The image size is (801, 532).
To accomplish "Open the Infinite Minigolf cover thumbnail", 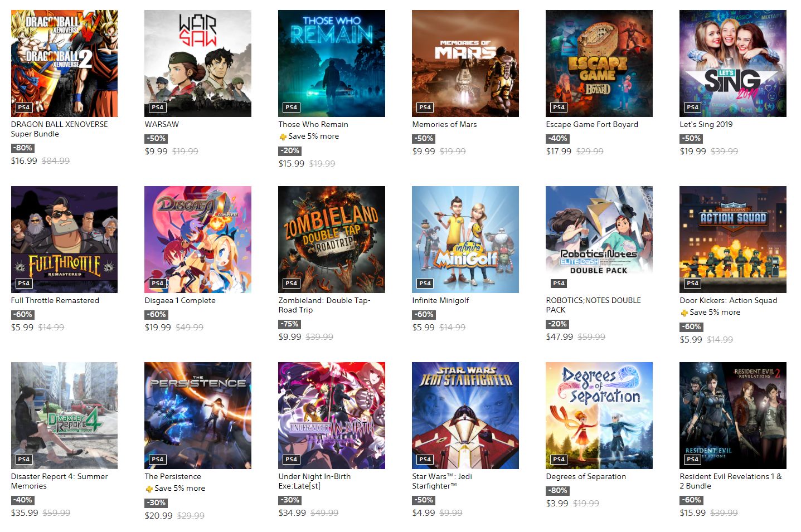I will 465,240.
